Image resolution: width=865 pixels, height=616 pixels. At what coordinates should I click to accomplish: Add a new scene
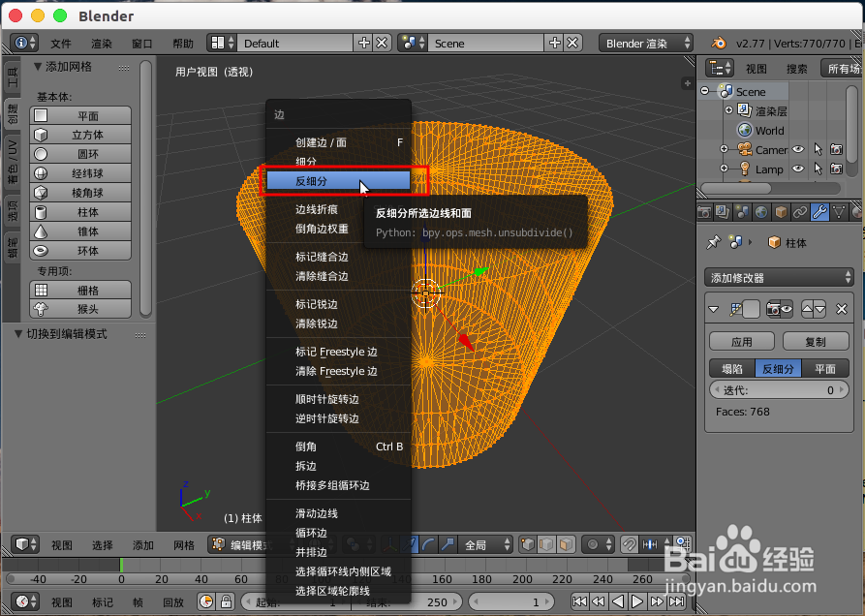555,43
